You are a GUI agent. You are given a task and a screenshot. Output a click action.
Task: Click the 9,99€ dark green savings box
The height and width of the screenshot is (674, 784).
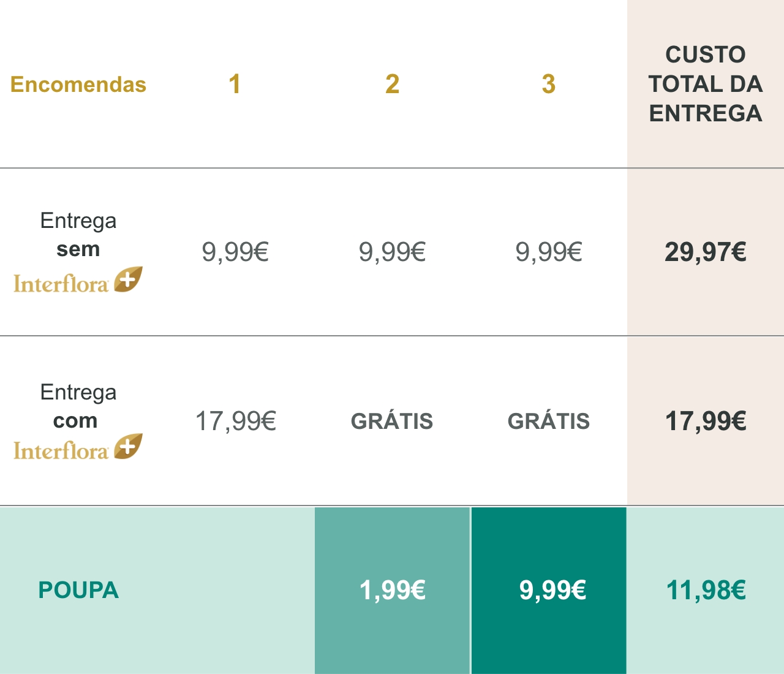549,590
